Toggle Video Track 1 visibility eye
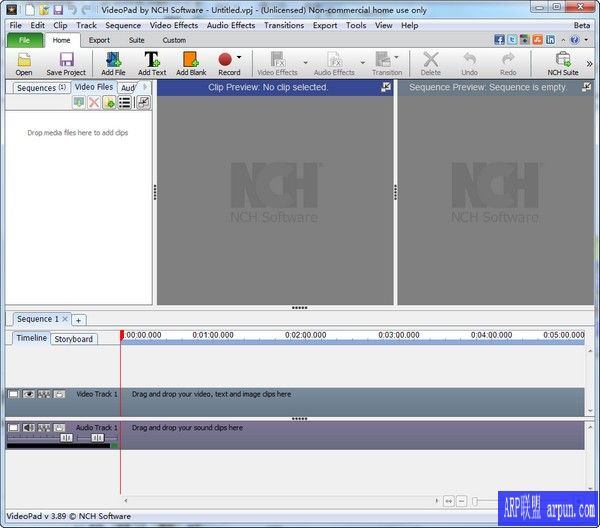 [29, 394]
